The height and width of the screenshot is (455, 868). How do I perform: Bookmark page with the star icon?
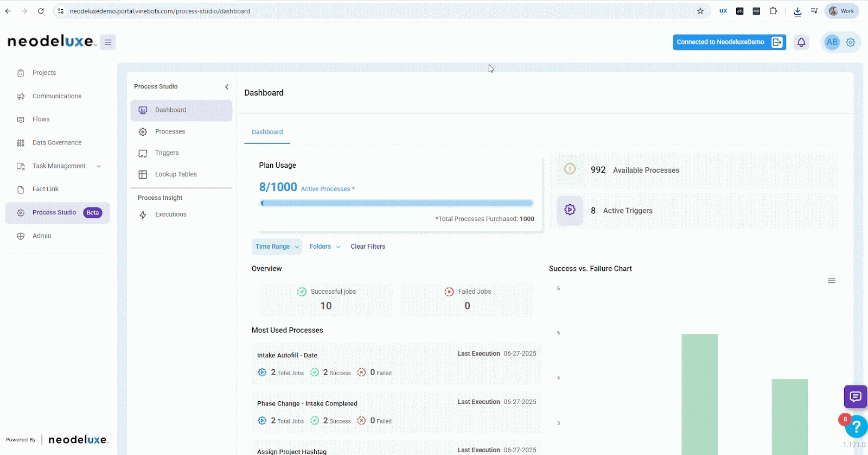pyautogui.click(x=700, y=11)
